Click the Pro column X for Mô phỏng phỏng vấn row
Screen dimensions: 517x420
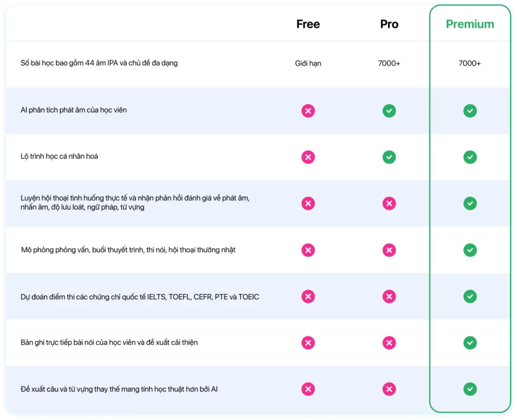click(389, 250)
